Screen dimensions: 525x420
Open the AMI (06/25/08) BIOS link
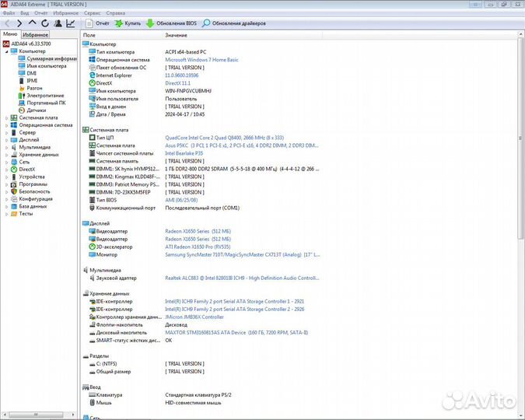coord(181,200)
